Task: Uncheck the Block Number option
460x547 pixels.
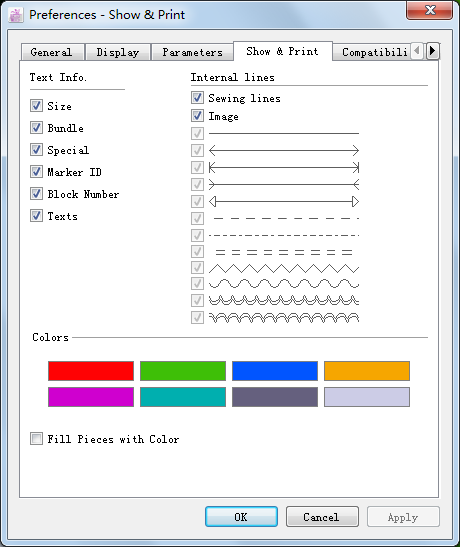Action: click(x=36, y=194)
